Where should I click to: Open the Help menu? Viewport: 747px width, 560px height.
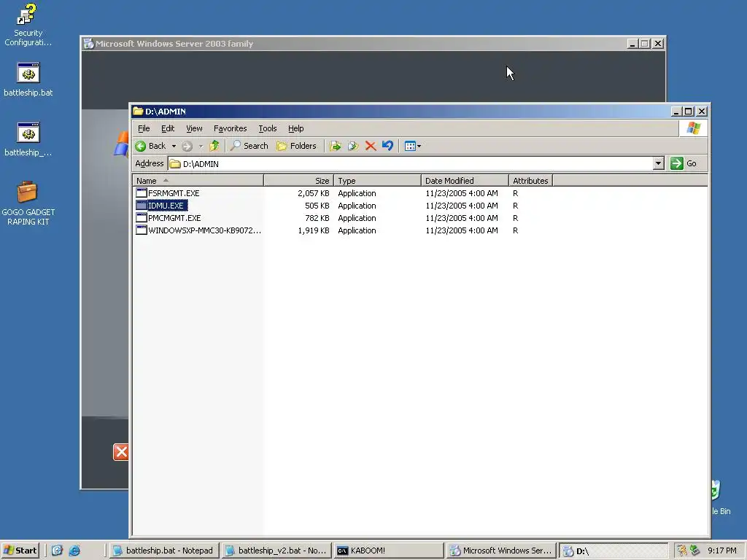coord(296,128)
